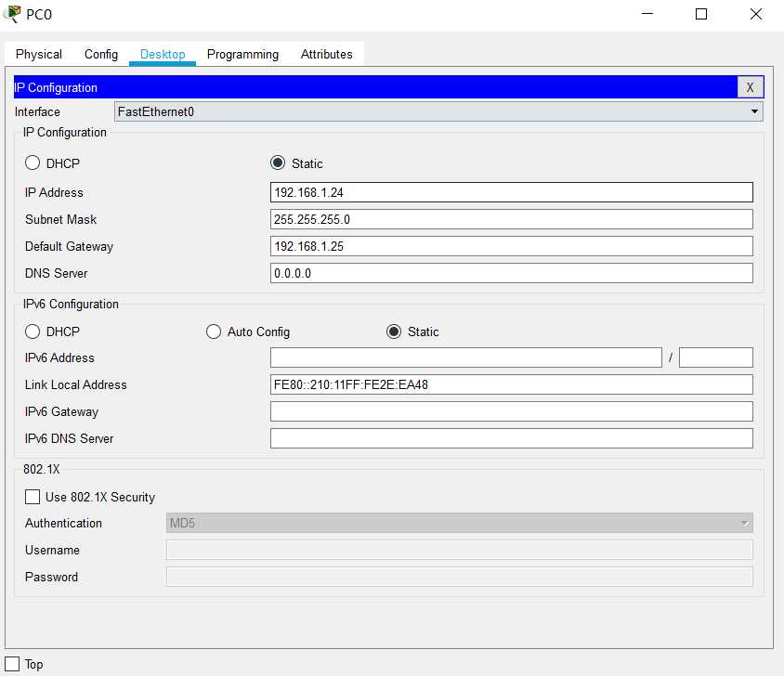This screenshot has height=676, width=784.
Task: Click the IPv6 DNS Server field
Action: [512, 439]
